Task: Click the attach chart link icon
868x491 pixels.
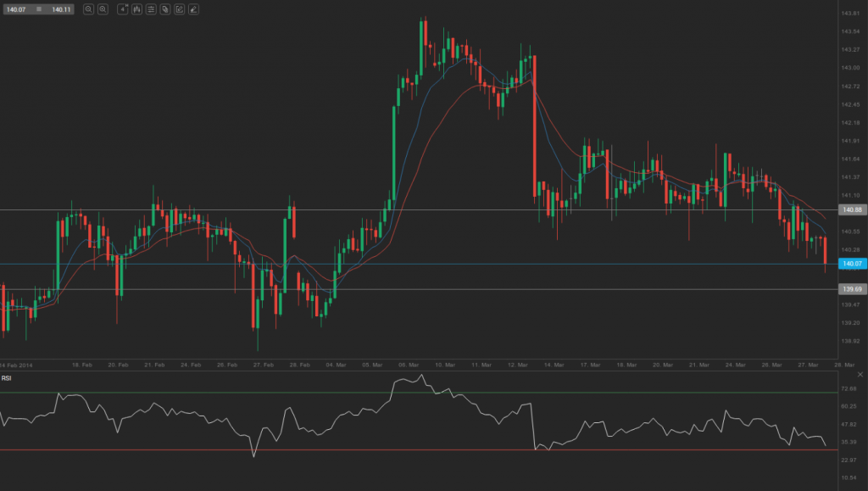Action: (164, 10)
